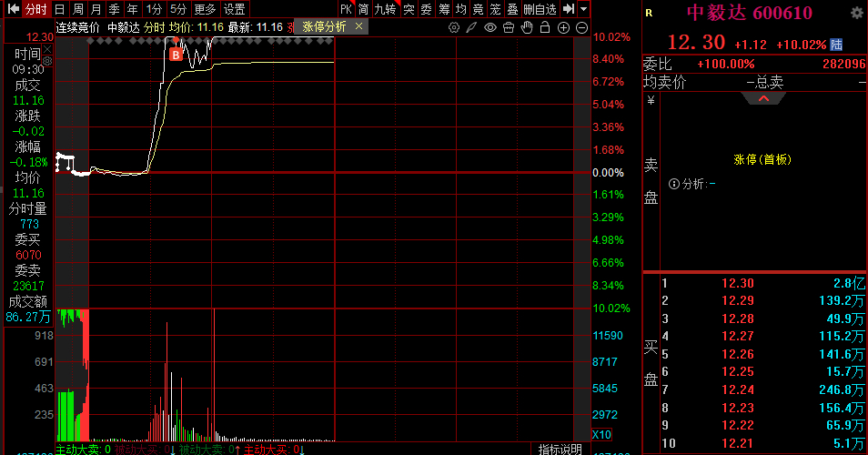Image resolution: width=868 pixels, height=455 pixels.
Task: Select the 1分 one-minute chart
Action: tap(154, 9)
